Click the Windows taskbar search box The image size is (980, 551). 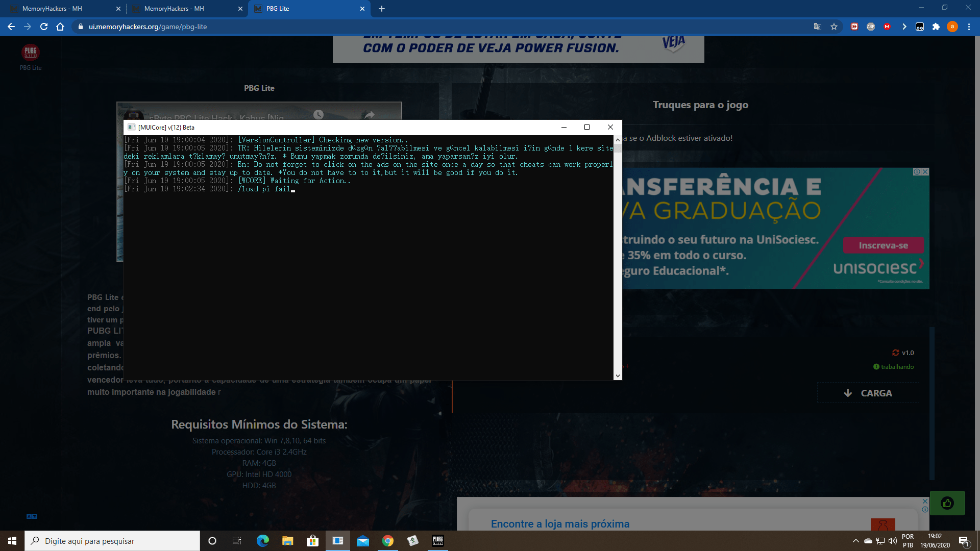point(112,541)
